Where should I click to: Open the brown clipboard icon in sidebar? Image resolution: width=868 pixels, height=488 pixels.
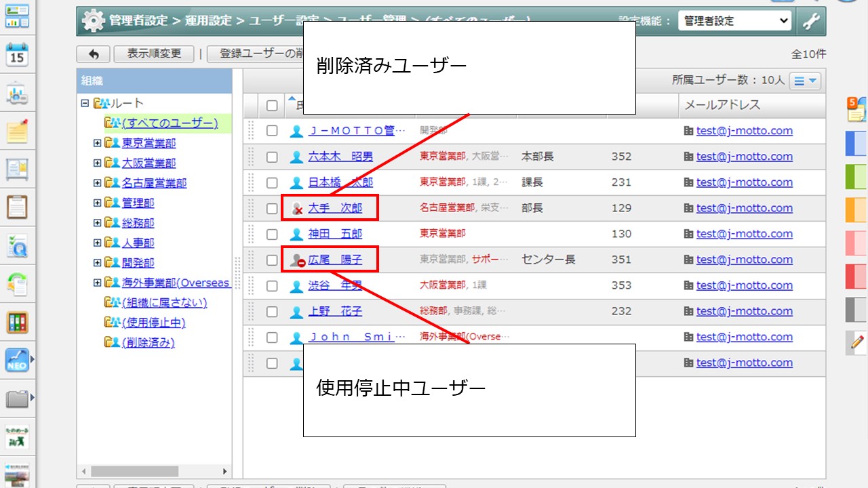click(17, 207)
